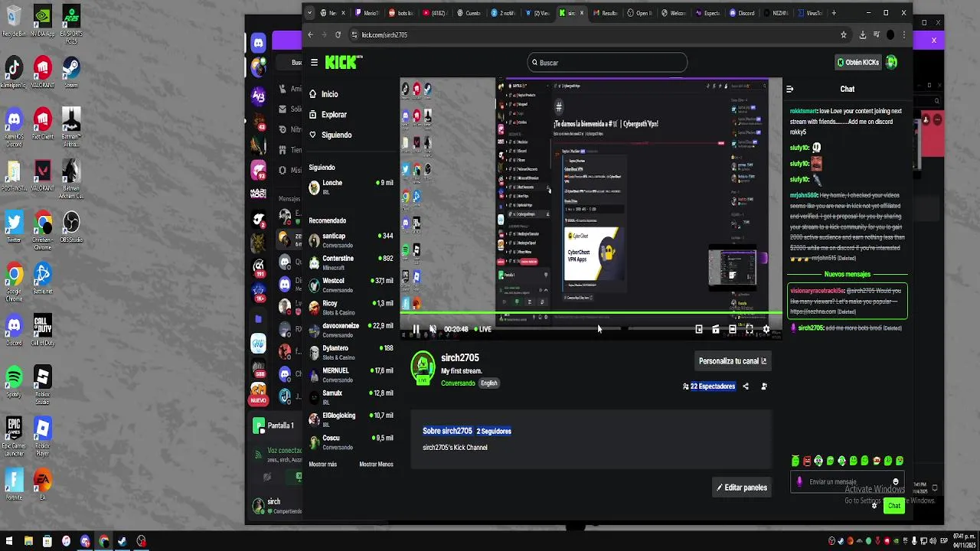Screen dimensions: 980x551
Task: Jump to Nuevos mensajes in chat
Action: [x=847, y=274]
